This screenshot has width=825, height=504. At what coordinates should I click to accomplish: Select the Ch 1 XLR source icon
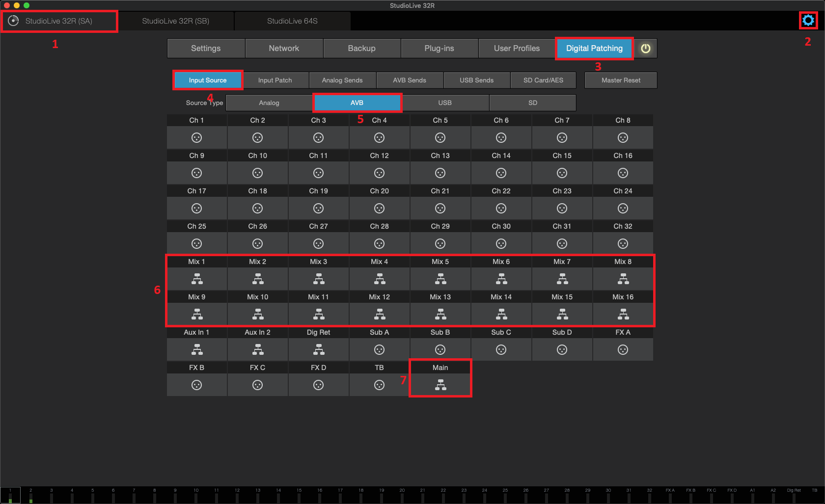(196, 138)
